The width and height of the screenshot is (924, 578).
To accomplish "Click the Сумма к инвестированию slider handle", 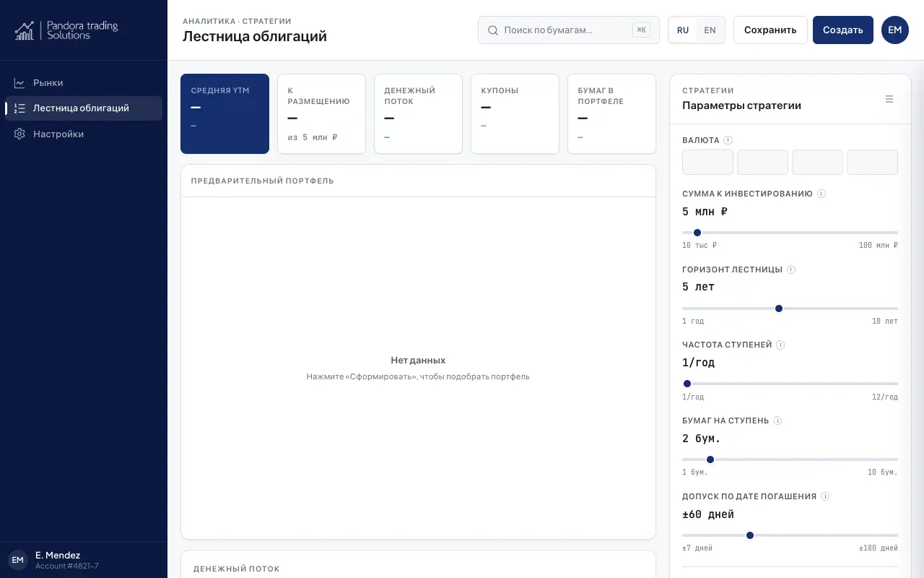I will pos(697,233).
